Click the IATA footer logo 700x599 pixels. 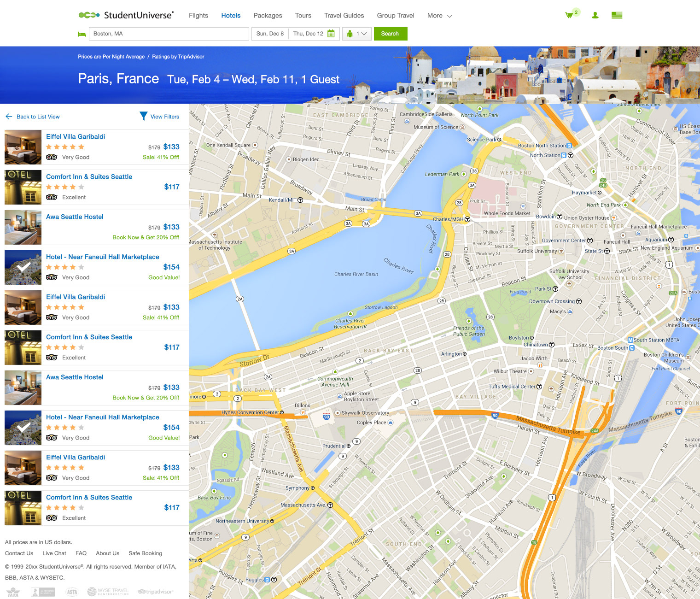(13, 592)
